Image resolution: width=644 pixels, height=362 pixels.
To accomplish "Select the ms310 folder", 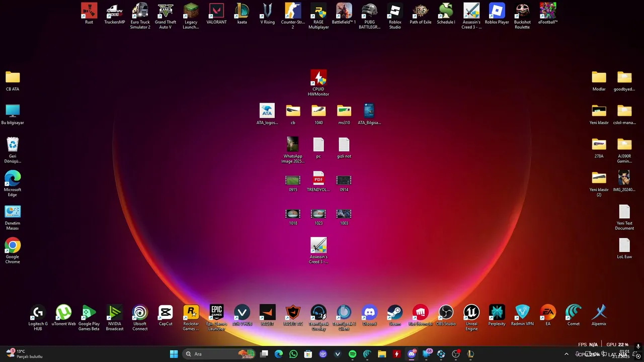I will [x=344, y=114].
